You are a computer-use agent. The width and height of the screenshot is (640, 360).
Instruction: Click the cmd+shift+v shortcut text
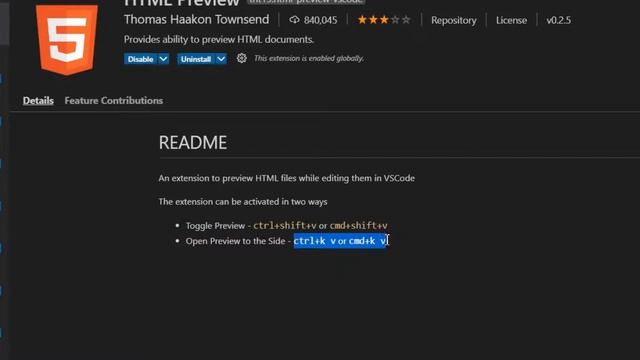coord(358,225)
